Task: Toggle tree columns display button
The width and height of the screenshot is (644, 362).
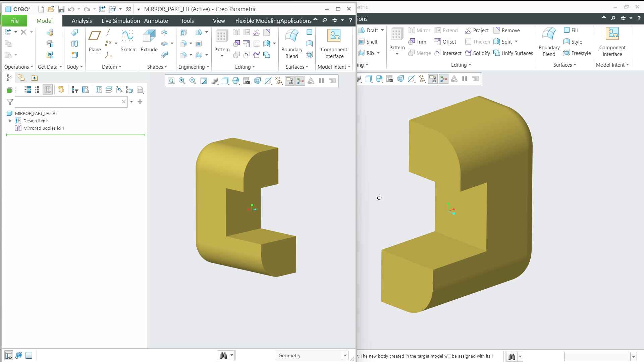Action: (48, 89)
